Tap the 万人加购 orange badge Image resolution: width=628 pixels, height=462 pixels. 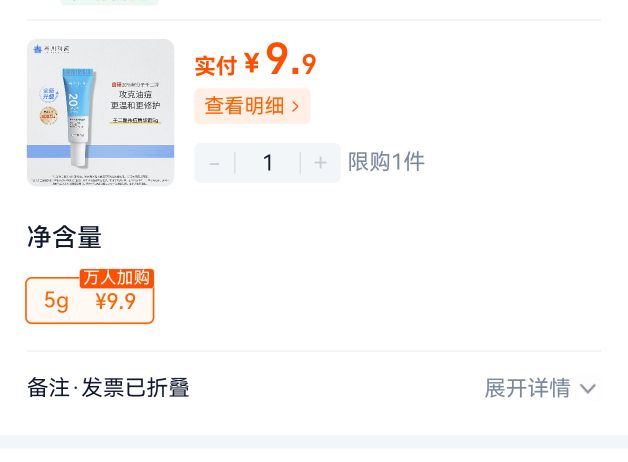tap(117, 278)
